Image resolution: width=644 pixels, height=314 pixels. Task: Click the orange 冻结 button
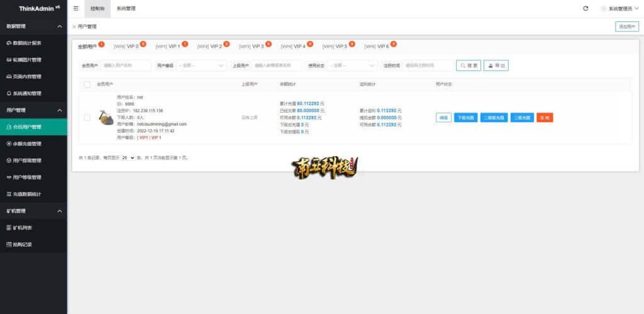pos(545,117)
